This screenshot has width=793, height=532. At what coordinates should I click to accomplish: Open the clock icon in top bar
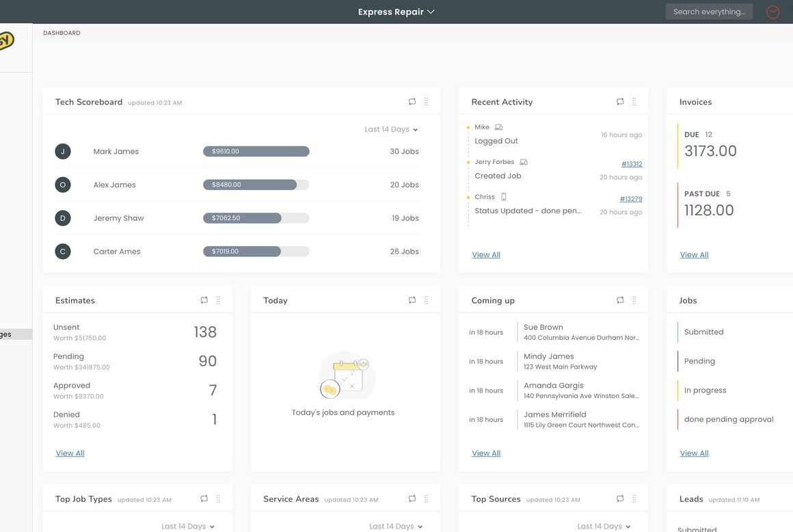click(x=772, y=12)
